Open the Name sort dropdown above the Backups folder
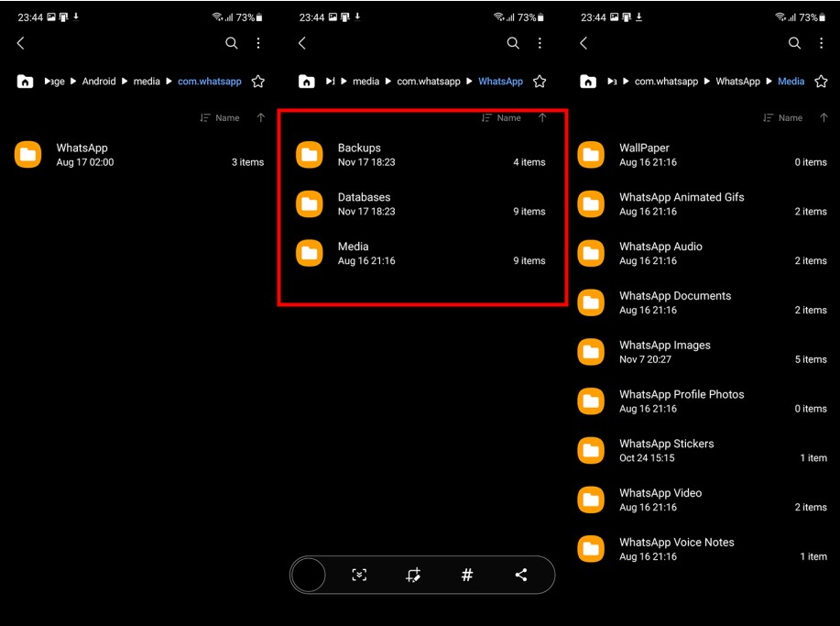This screenshot has width=840, height=626. pos(501,118)
